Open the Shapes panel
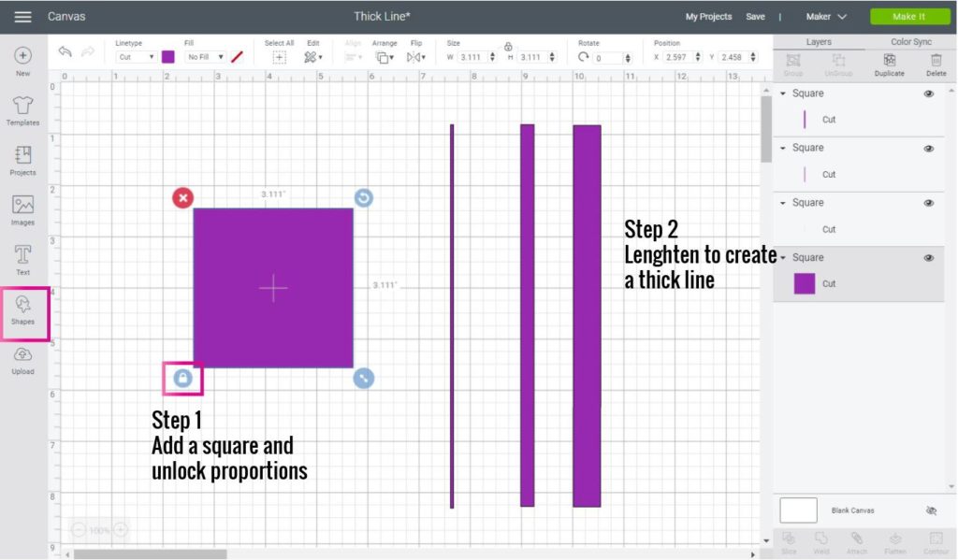 [x=22, y=310]
